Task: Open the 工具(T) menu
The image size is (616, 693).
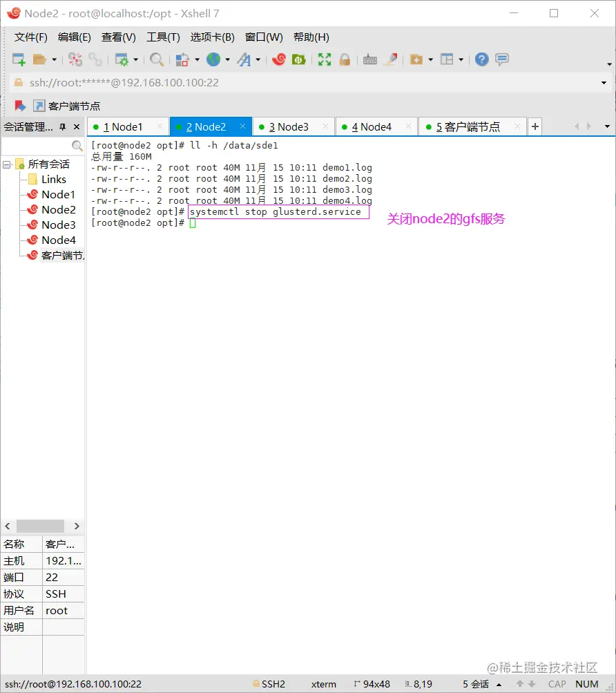Action: point(163,37)
